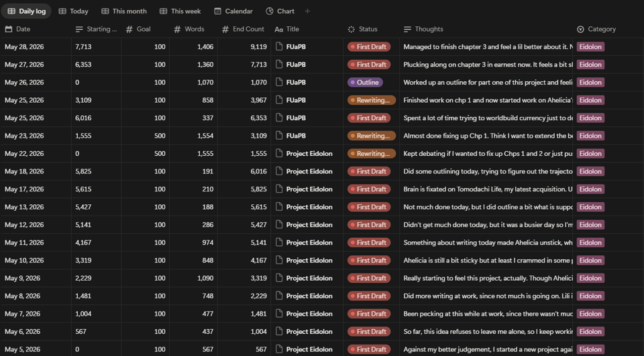Viewport: 644px width, 356px height.
Task: Select the Words cell showing 1,090
Action: [x=193, y=278]
